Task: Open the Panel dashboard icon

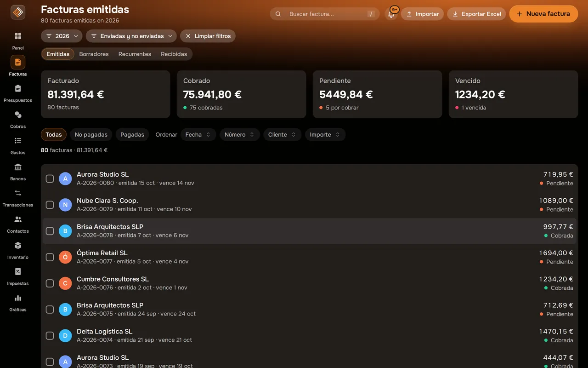Action: click(x=18, y=36)
